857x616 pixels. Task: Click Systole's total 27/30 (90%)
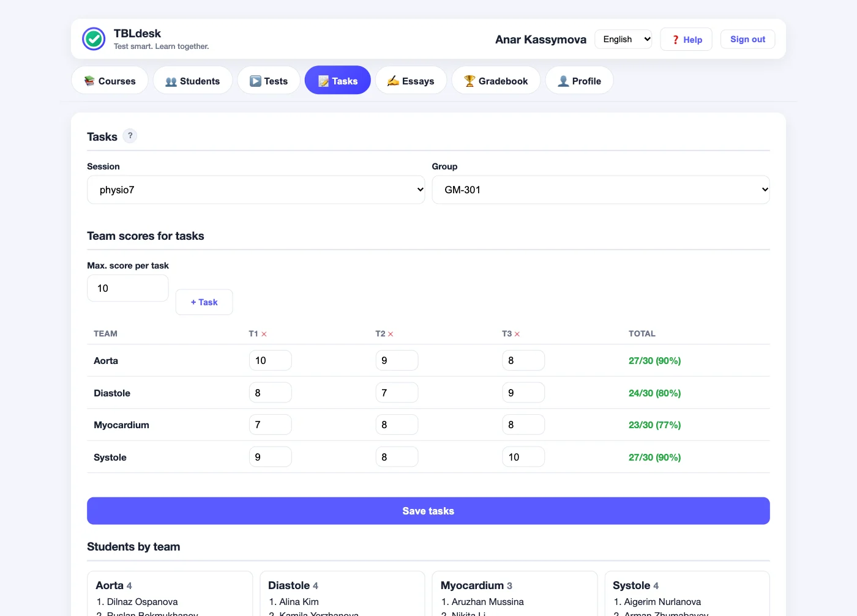[x=654, y=457]
